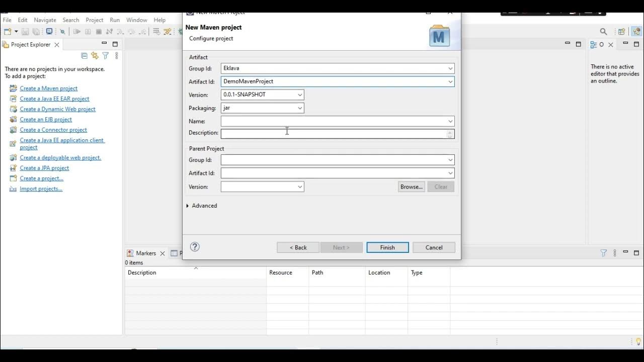Click the tip lightbulb icon in status bar
The height and width of the screenshot is (362, 644).
[638, 341]
